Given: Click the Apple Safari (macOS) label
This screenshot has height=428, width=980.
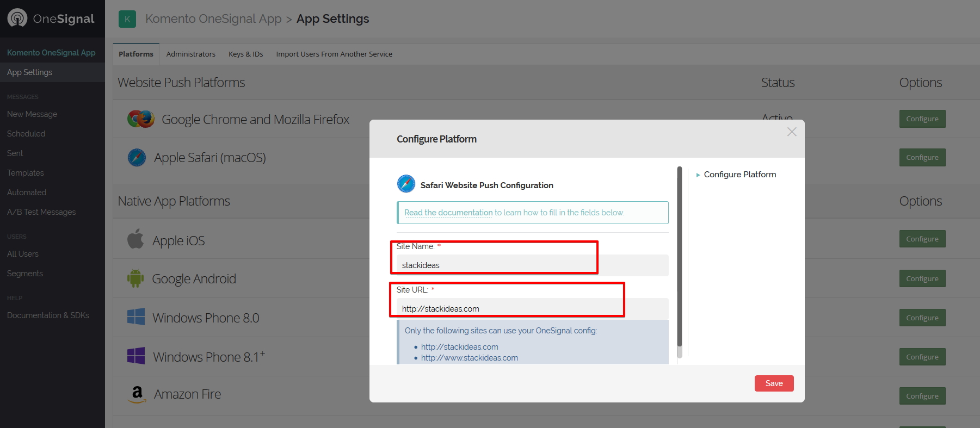Looking at the screenshot, I should tap(210, 158).
